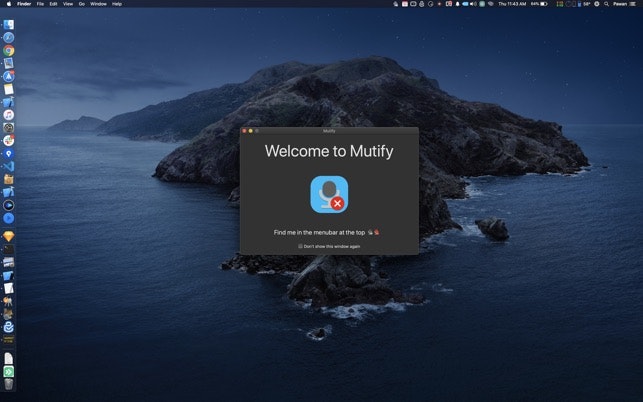The width and height of the screenshot is (643, 402).
Task: Click the Wi-Fi menu bar icon
Action: click(x=490, y=4)
